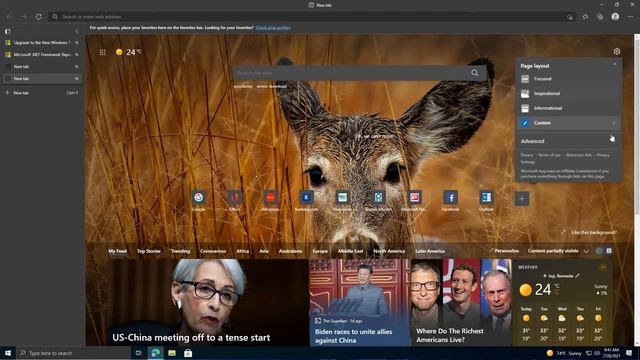Select the Custom page layout option

(569, 123)
